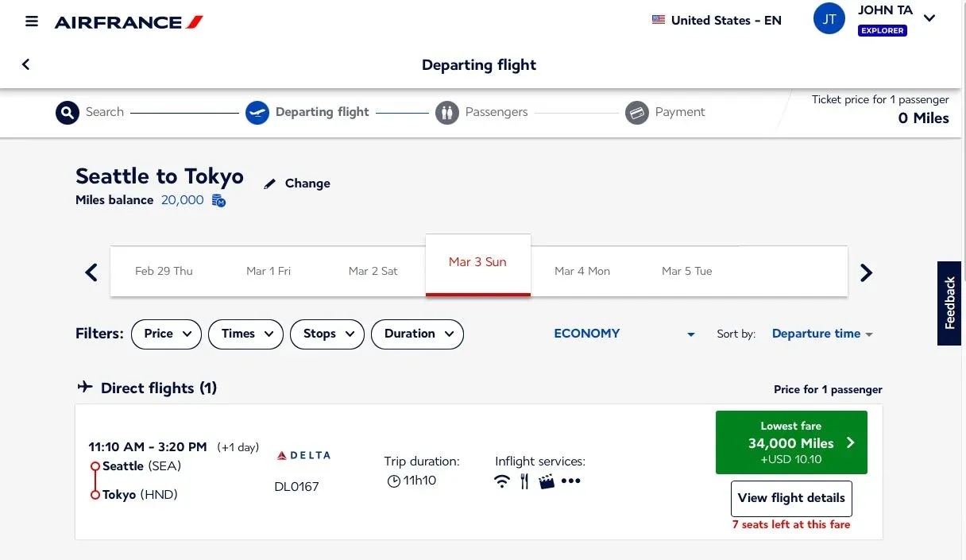Click the Passengers step icon
This screenshot has height=560, width=966.
[x=447, y=112]
